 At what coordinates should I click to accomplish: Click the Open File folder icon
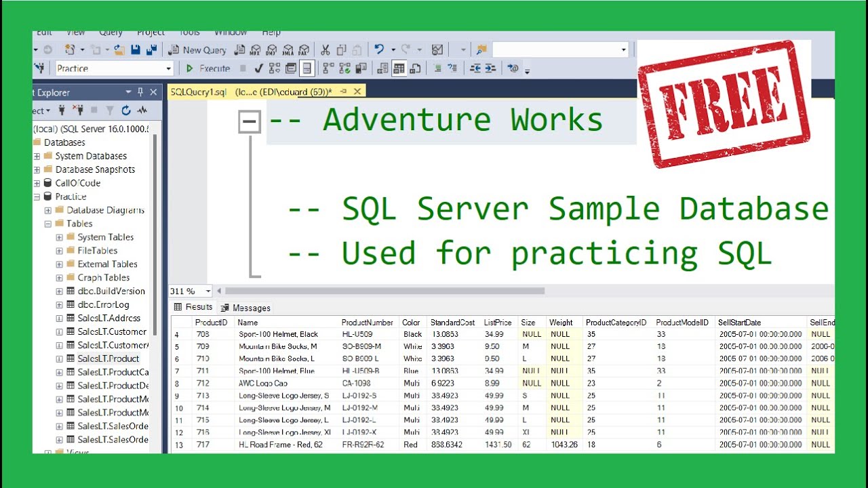pos(119,49)
